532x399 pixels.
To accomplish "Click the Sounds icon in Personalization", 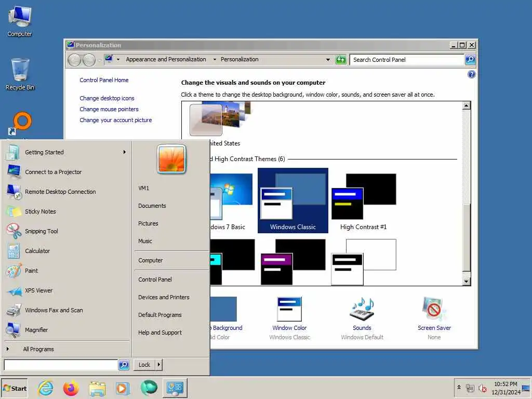I will [x=362, y=309].
